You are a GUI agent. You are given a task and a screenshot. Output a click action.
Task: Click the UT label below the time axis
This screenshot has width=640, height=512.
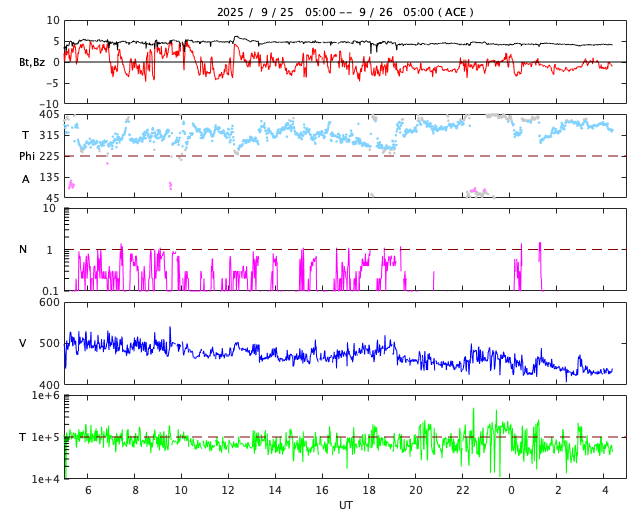pyautogui.click(x=345, y=505)
